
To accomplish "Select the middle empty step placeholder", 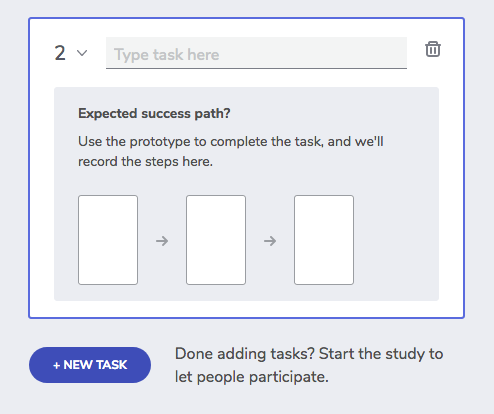I will point(216,240).
